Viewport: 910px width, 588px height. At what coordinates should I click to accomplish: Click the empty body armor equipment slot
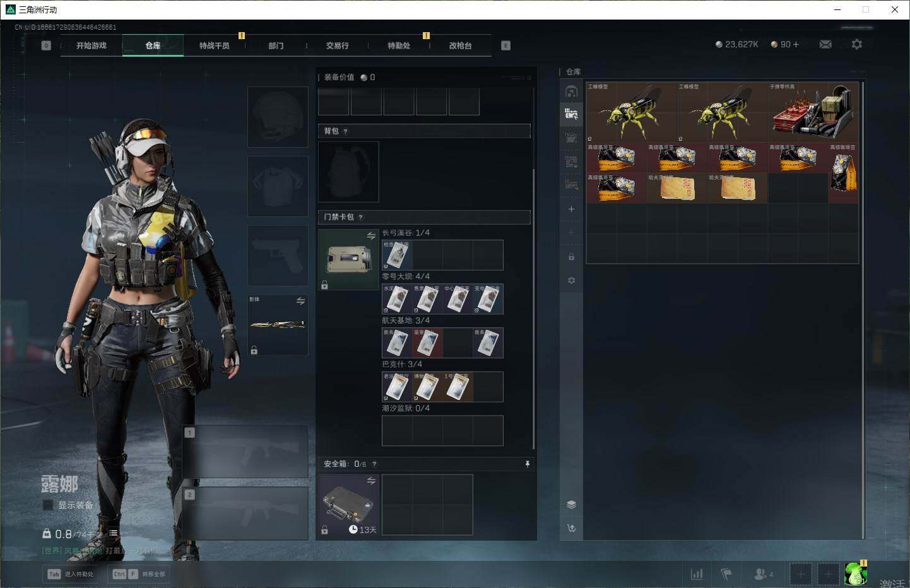coord(278,186)
